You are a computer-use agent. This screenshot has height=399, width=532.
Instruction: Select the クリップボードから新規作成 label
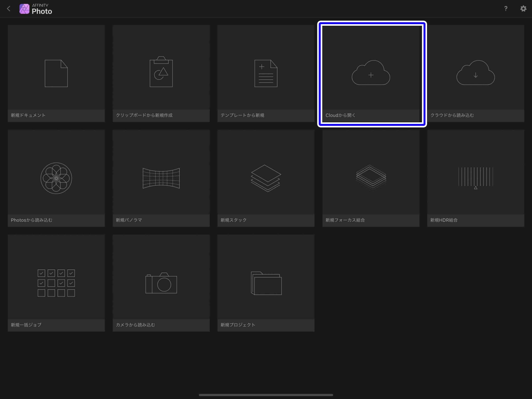click(144, 115)
